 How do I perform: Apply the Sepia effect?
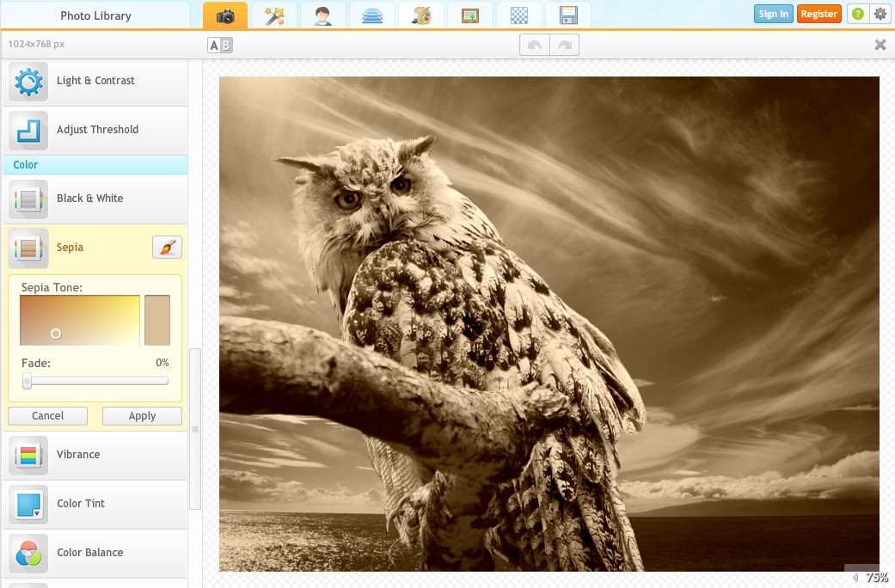click(x=142, y=415)
